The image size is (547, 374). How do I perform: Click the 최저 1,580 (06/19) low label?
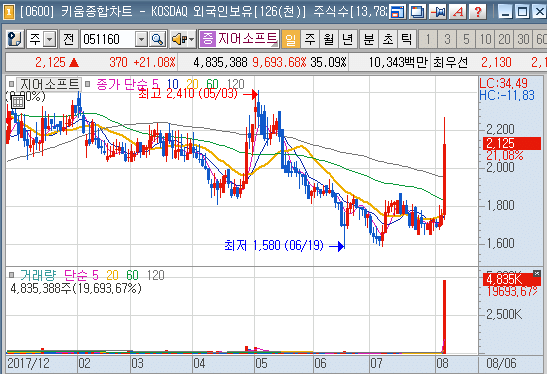274,245
